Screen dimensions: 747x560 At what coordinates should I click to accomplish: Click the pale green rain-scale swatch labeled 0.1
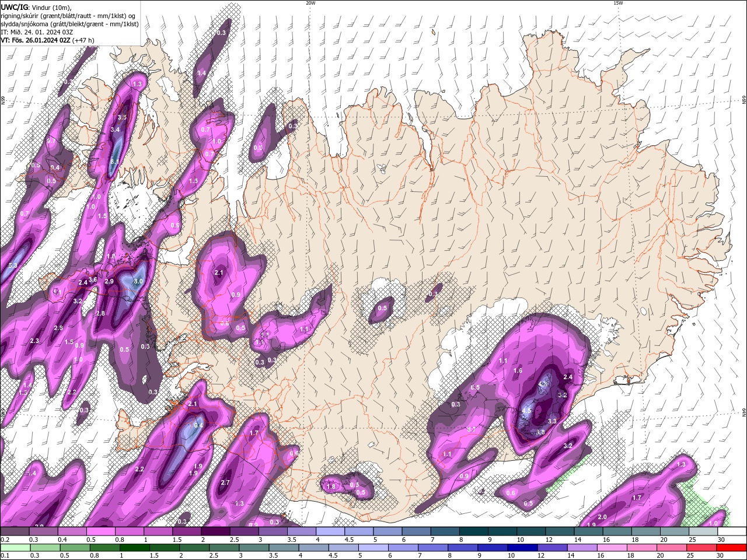(15, 548)
